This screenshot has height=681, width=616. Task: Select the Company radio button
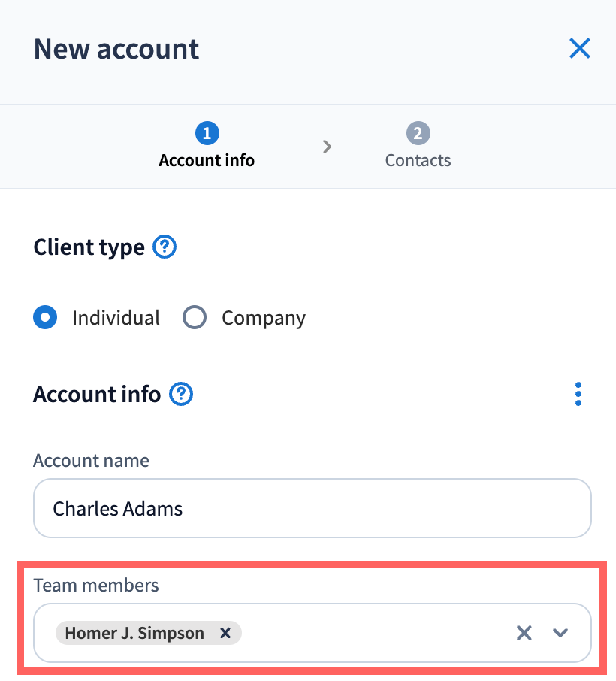point(195,318)
